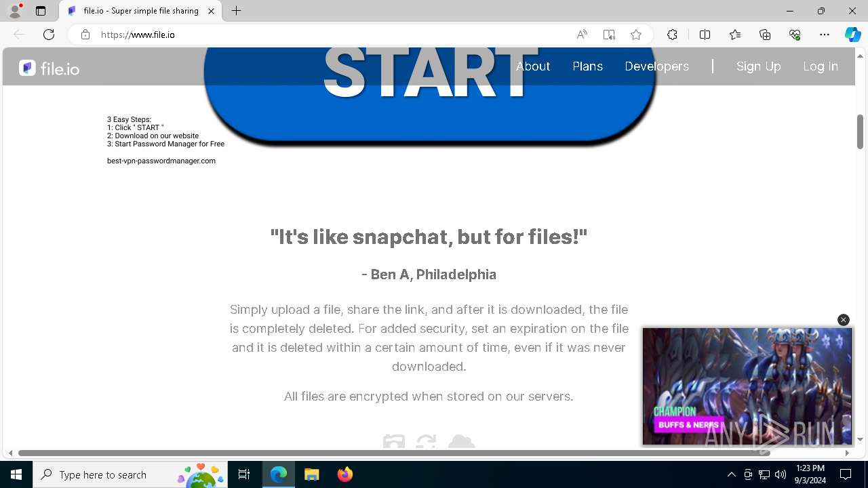Open Microsoft Edge from taskbar
868x488 pixels.
click(279, 474)
